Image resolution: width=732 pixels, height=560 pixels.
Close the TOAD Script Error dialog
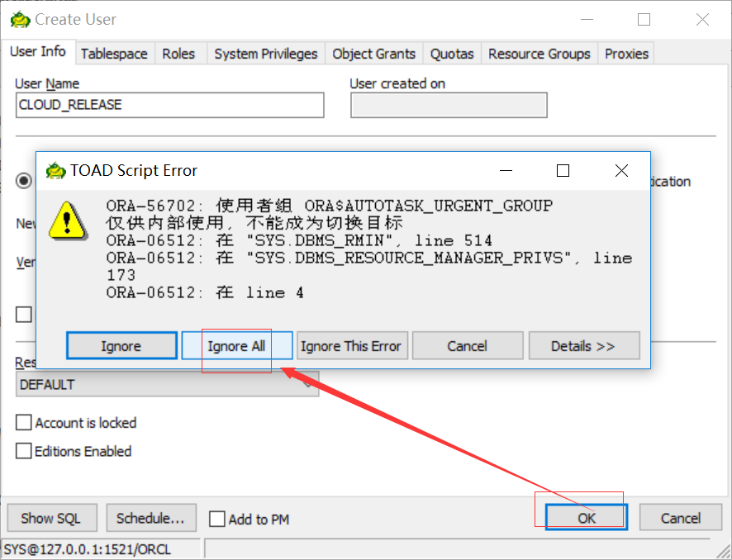[x=621, y=171]
